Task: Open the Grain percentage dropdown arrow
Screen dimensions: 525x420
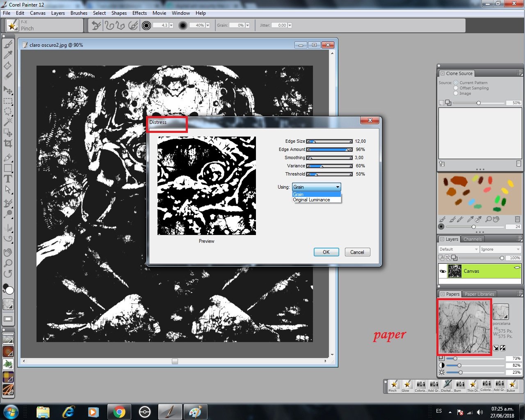Action: 247,25
